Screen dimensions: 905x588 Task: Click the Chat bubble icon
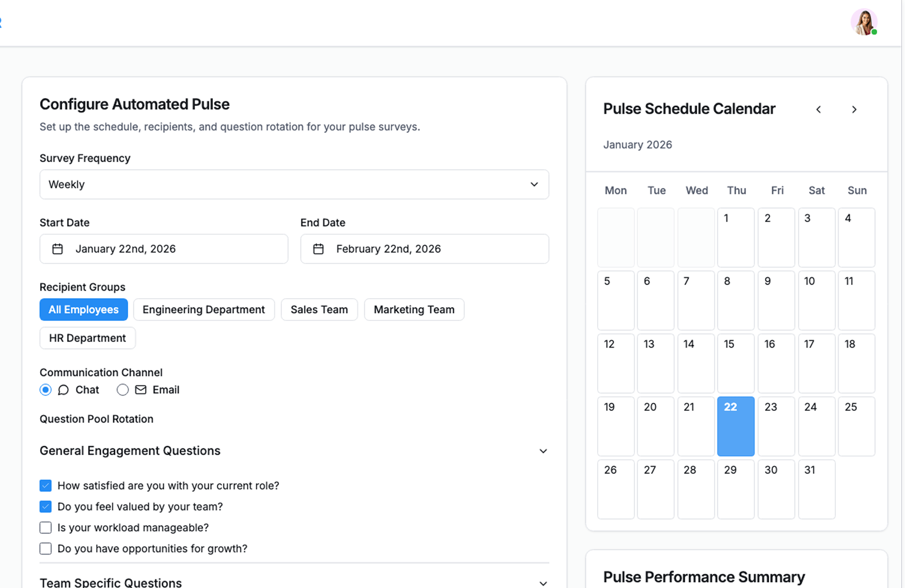[x=63, y=390]
